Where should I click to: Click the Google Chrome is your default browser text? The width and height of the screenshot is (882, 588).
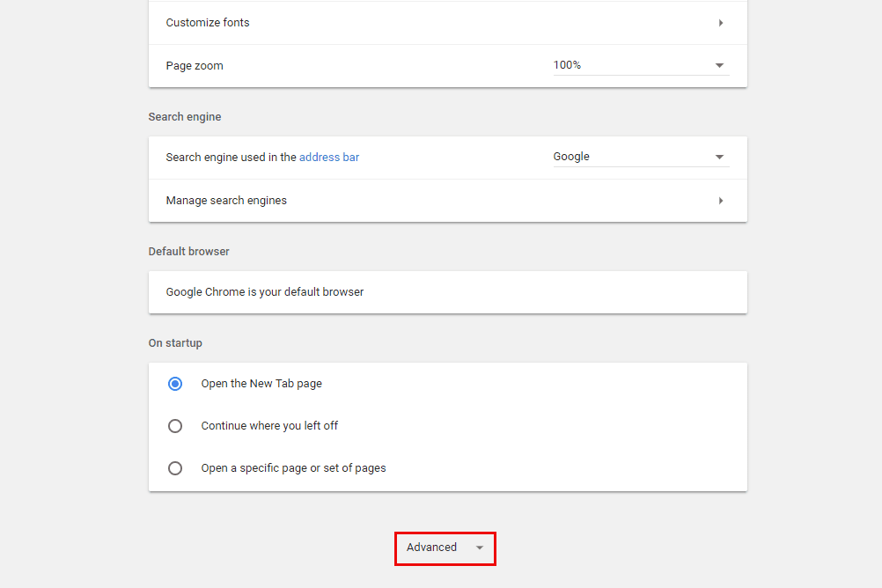click(265, 292)
